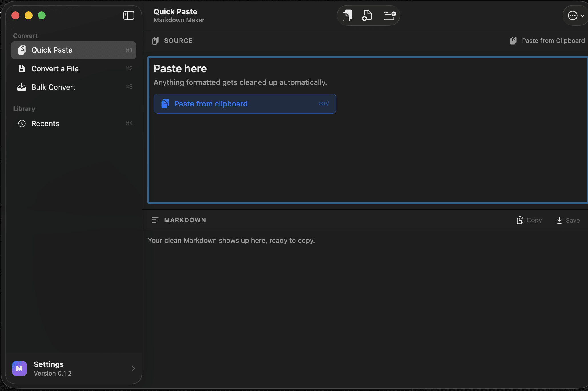The height and width of the screenshot is (391, 588).
Task: Click Paste from Clipboard in Source header
Action: (x=547, y=41)
